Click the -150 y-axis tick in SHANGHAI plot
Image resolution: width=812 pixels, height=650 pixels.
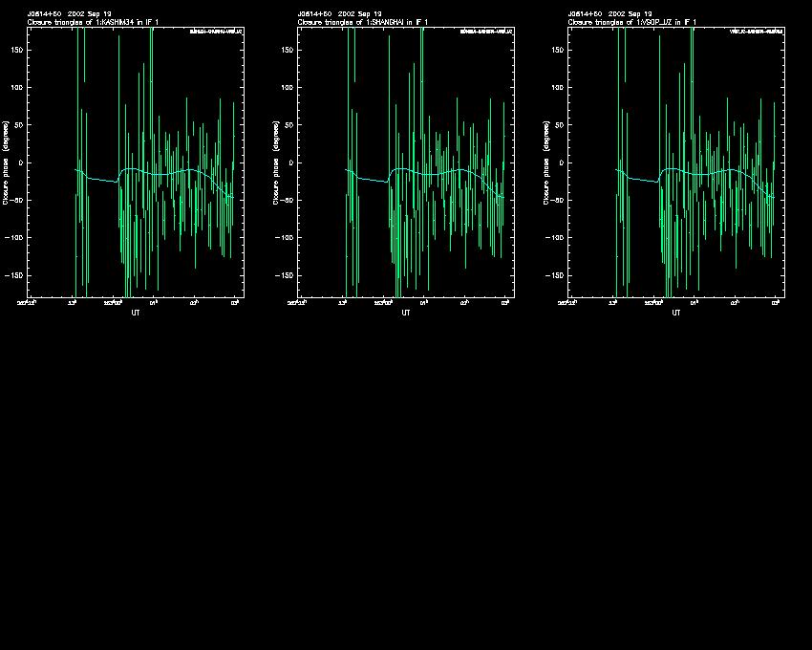pyautogui.click(x=286, y=275)
